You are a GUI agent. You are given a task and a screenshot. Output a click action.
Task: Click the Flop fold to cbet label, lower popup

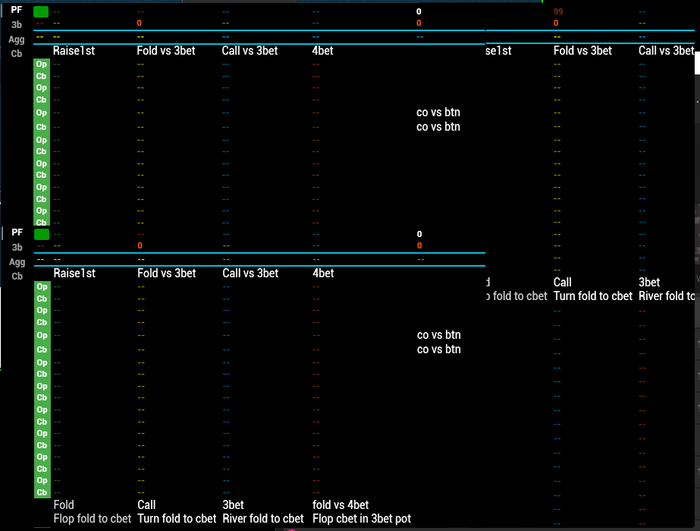click(x=92, y=519)
